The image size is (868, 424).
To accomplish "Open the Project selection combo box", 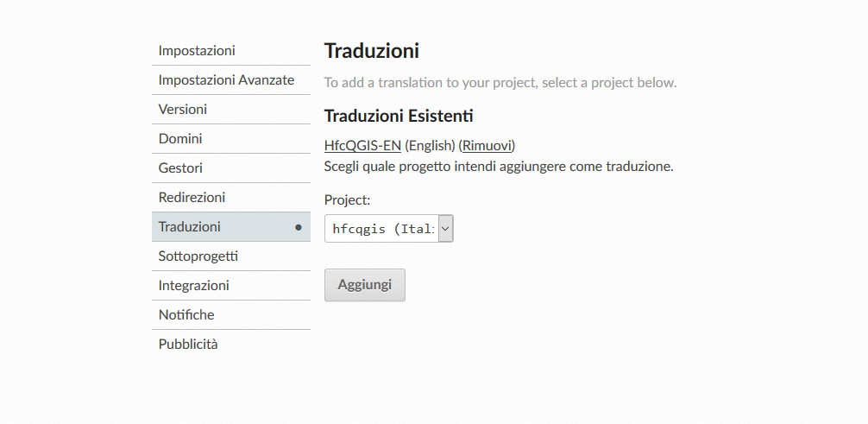I will 383,229.
